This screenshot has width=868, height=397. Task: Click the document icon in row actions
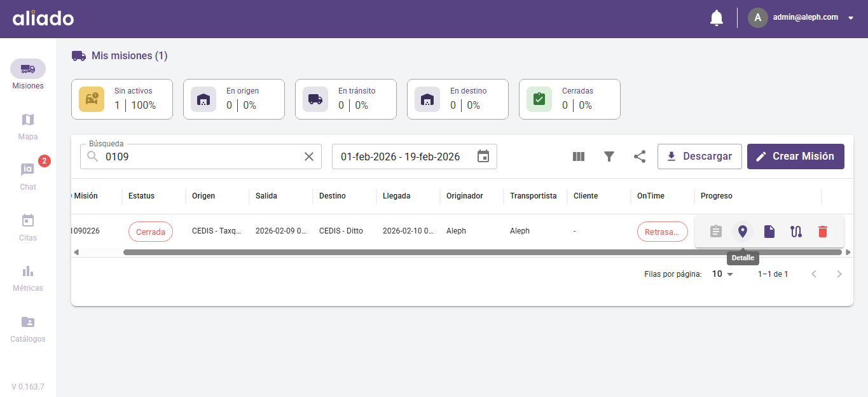coord(769,232)
